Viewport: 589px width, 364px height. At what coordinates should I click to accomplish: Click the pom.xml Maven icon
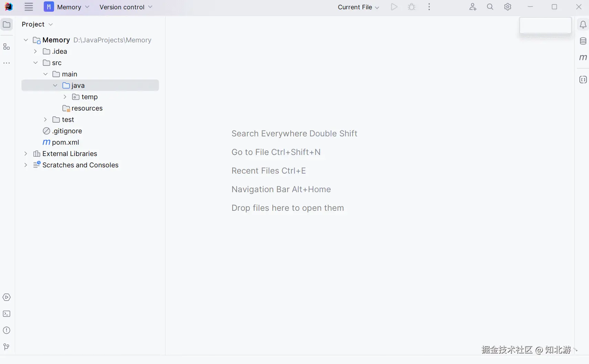tap(46, 142)
